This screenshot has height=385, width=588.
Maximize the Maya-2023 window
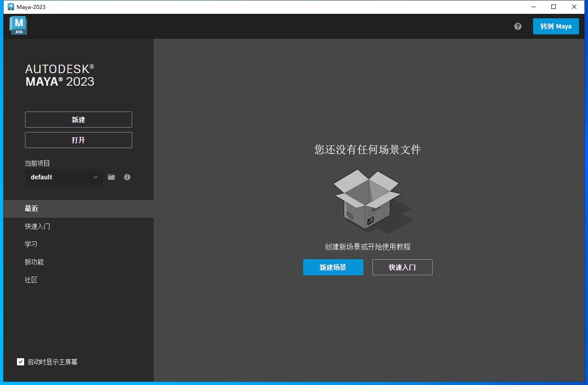point(554,7)
